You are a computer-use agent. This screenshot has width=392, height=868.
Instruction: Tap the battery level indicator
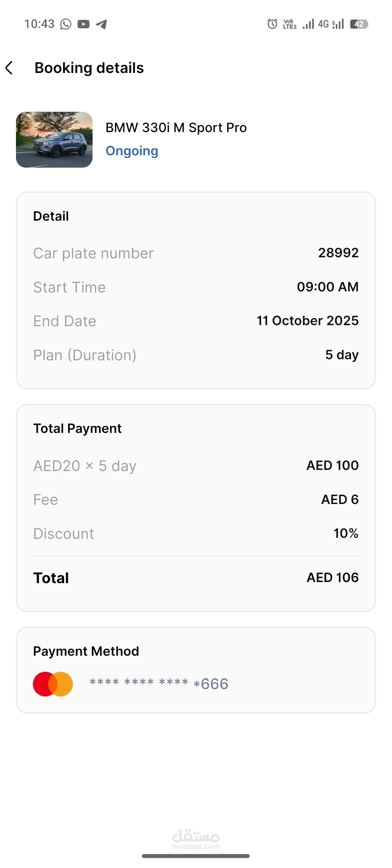tap(359, 24)
